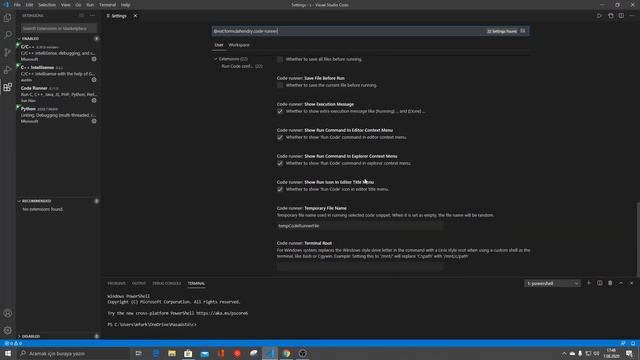Screen dimensions: 640x360
Task: Open the manage gear for C/C++ extension
Action: [x=94, y=59]
